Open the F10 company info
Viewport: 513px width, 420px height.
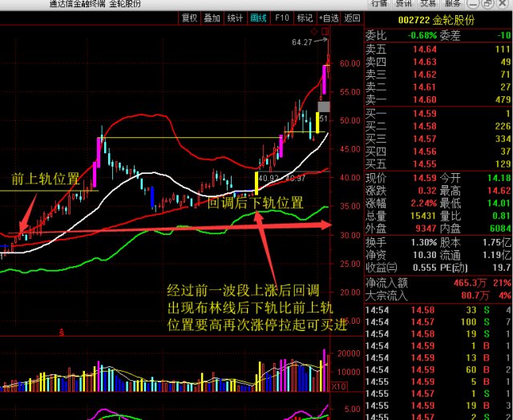pyautogui.click(x=281, y=17)
